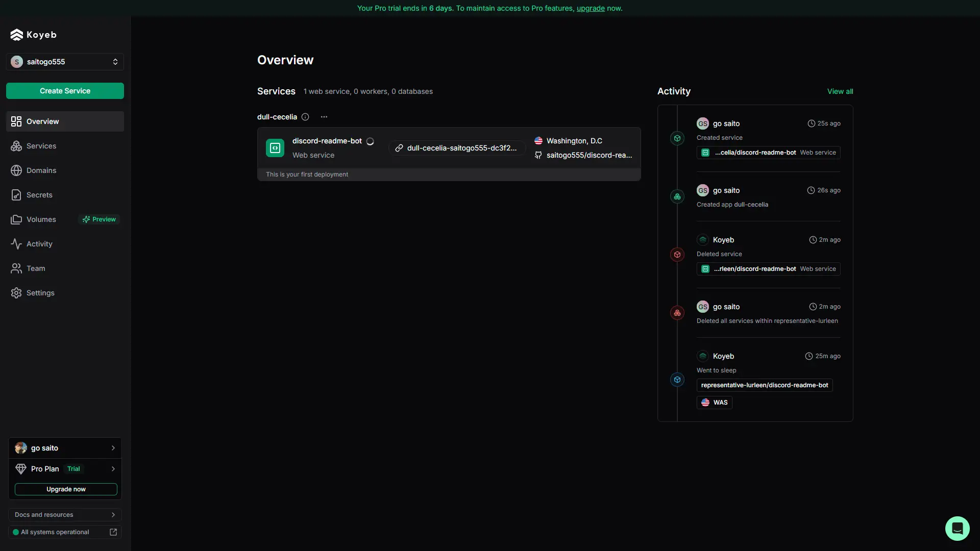
Task: Click the dull-cecelia-saitogo555 public URL
Action: pos(457,148)
